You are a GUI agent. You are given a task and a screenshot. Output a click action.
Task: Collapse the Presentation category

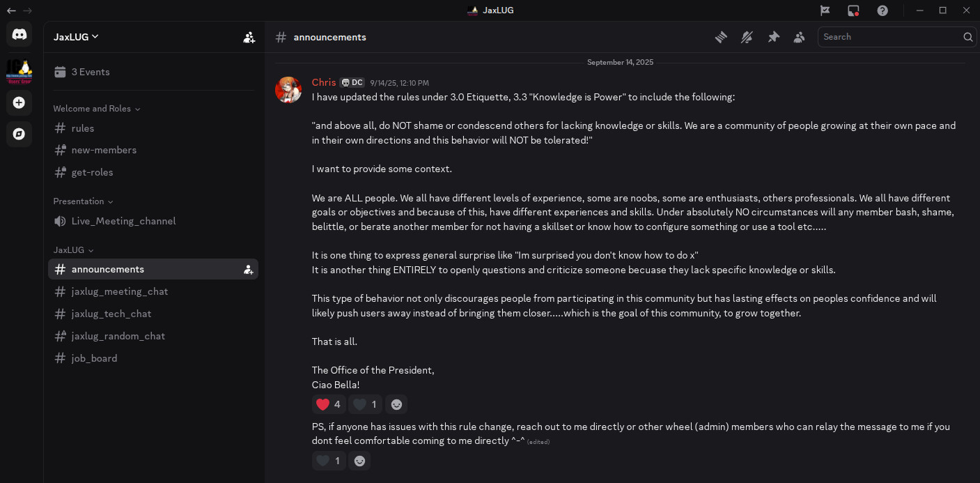pos(83,201)
